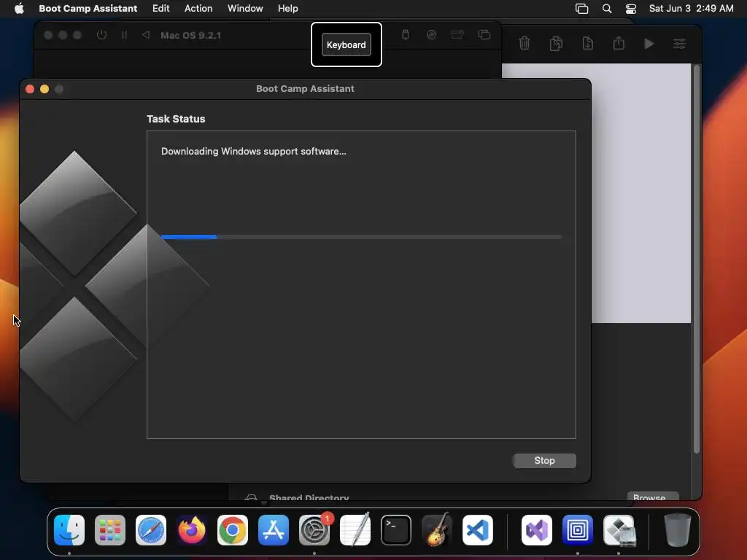This screenshot has width=747, height=560.
Task: Open TextEdit from the Dock
Action: [355, 530]
